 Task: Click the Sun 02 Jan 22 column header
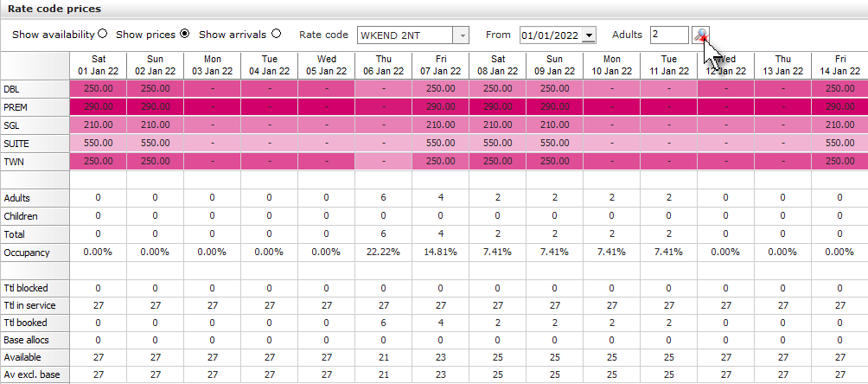click(155, 66)
